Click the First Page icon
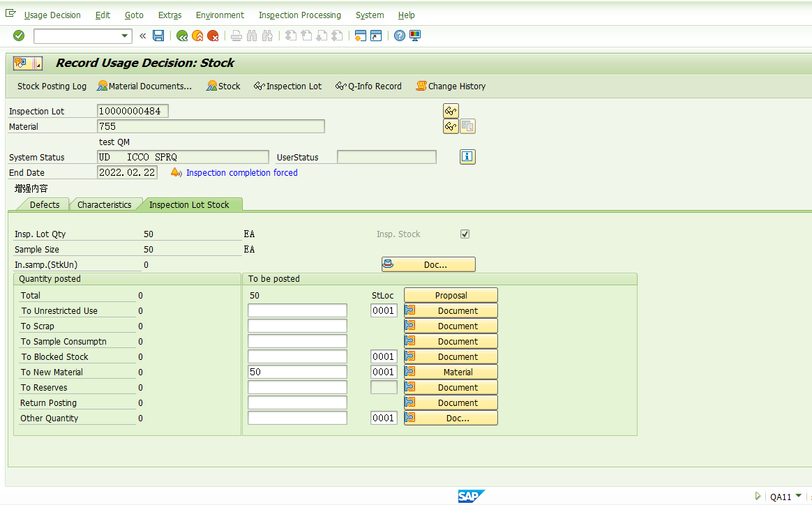 291,36
